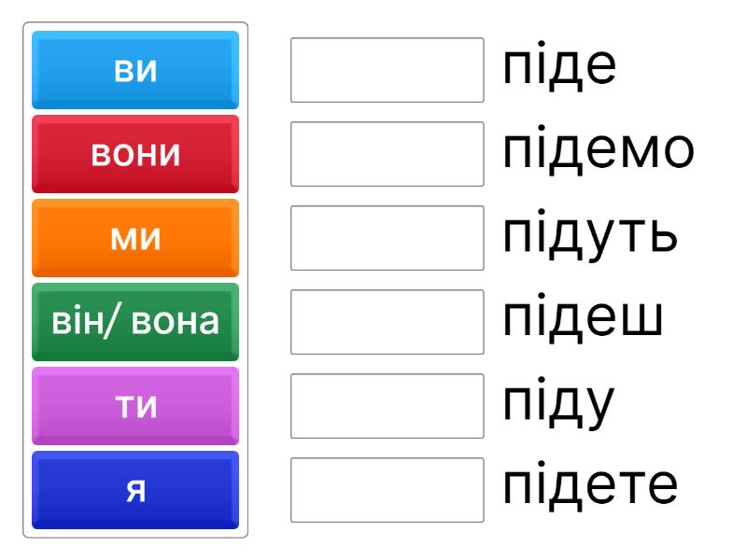The width and height of the screenshot is (747, 560).
Task: Choose the blank slot beside 'підеш'
Action: coord(388,322)
